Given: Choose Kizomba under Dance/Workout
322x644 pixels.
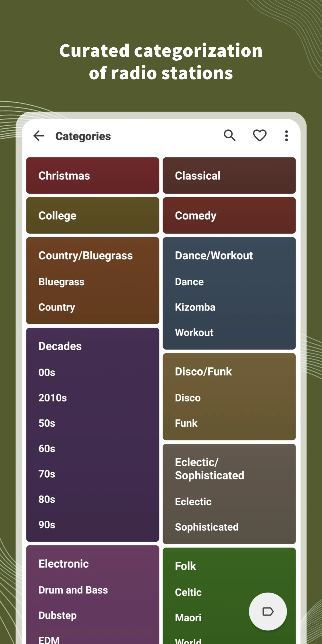Looking at the screenshot, I should (x=195, y=307).
